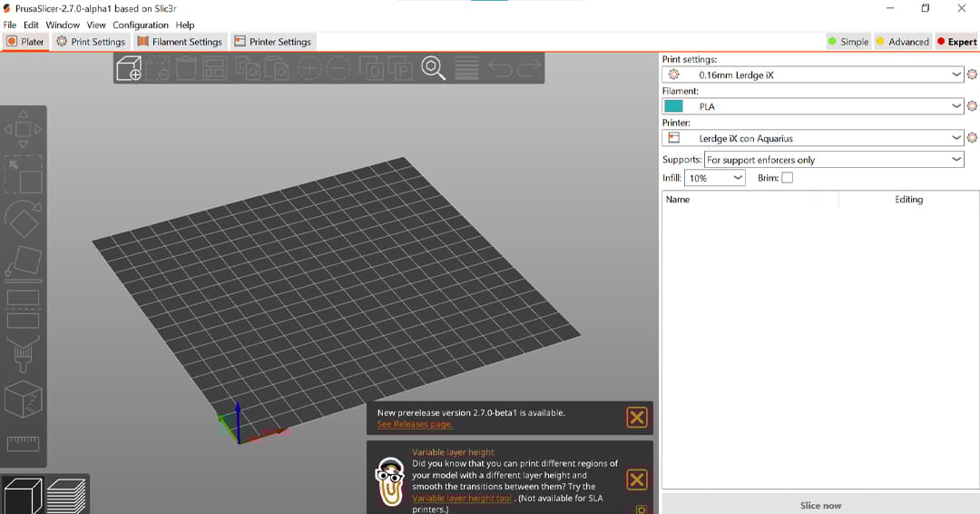Switch to Advanced mode

(x=903, y=42)
